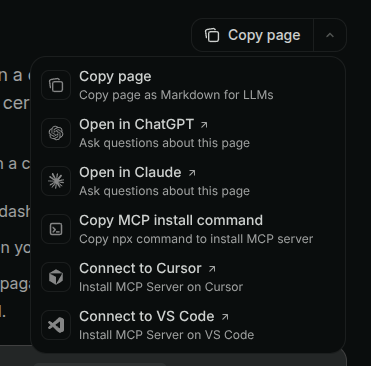This screenshot has width=371, height=366.
Task: Click external link arrow next to Connect to VS Code
Action: point(225,317)
